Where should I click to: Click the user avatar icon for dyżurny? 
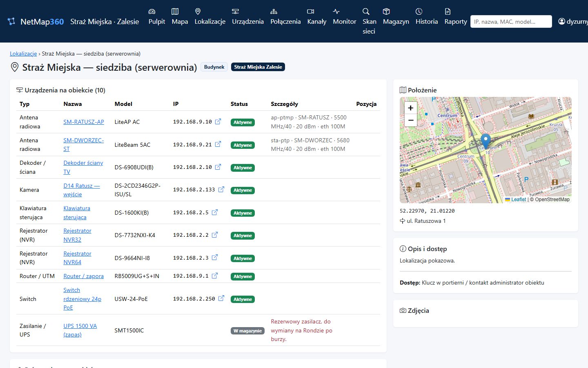tap(562, 21)
